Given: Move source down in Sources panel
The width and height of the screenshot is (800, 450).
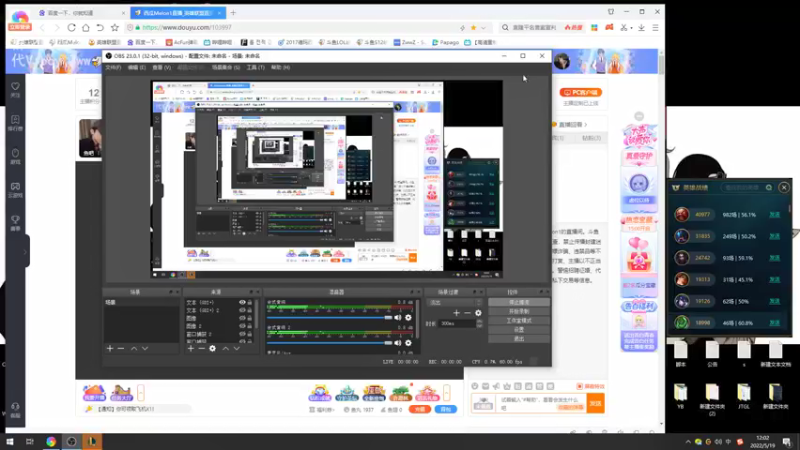Looking at the screenshot, I should point(237,348).
